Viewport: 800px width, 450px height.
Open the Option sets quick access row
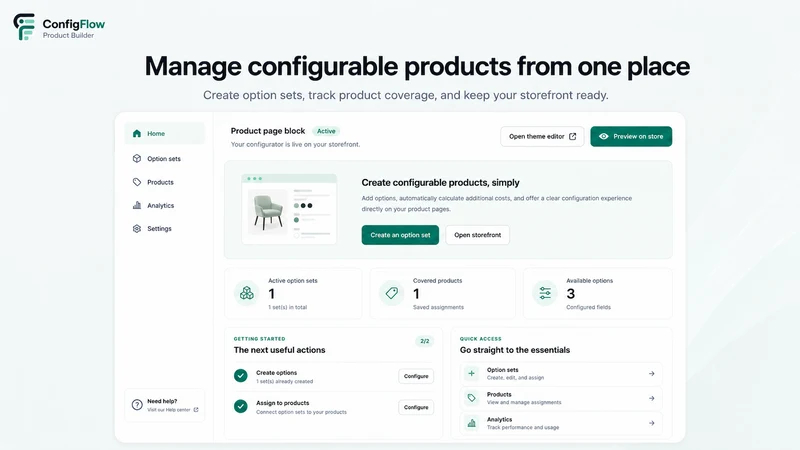coord(561,373)
